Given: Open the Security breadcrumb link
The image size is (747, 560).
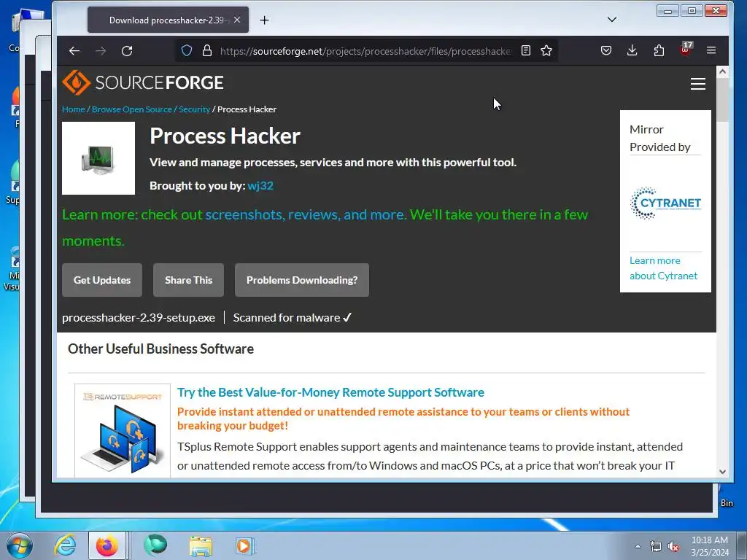Looking at the screenshot, I should click(x=194, y=109).
